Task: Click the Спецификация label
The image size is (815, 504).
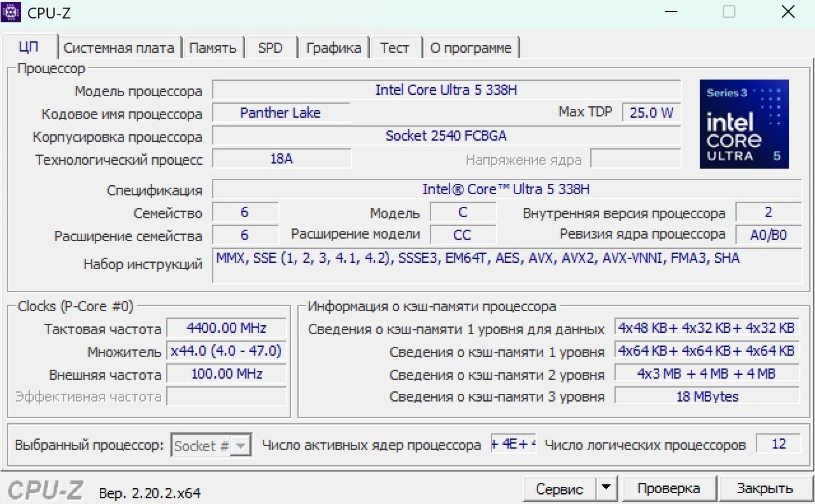Action: 155,191
